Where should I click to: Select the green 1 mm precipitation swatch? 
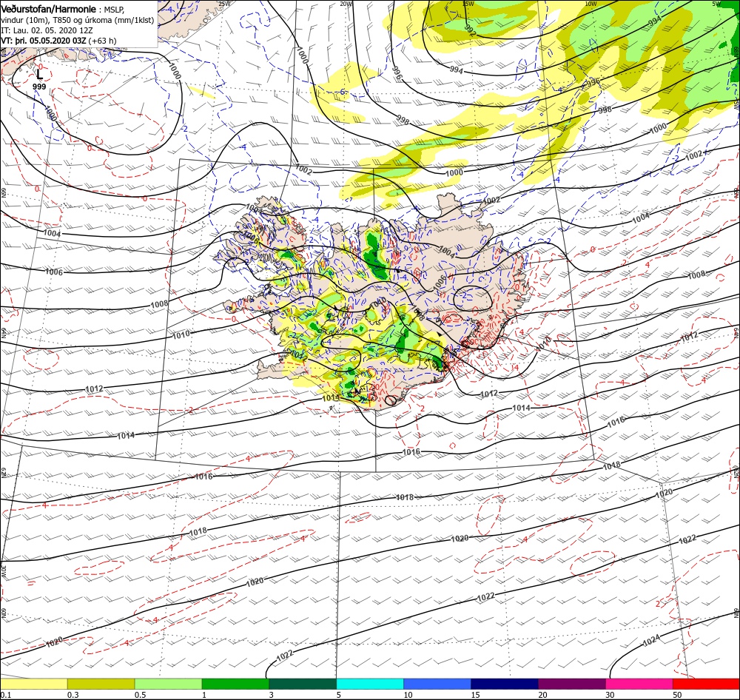(235, 684)
